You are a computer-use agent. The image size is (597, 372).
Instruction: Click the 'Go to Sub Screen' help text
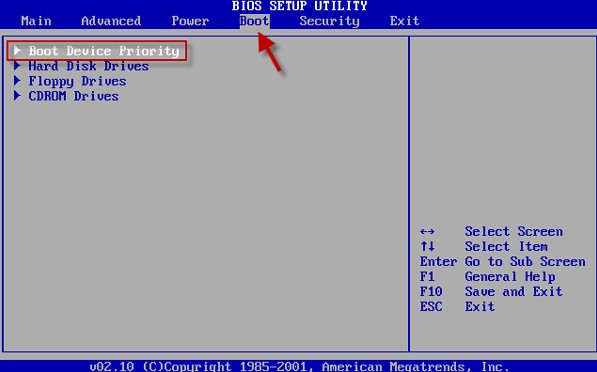point(525,262)
